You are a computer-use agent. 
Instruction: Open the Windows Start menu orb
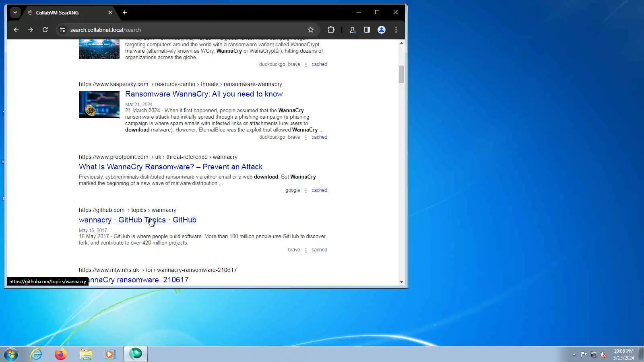coord(11,354)
